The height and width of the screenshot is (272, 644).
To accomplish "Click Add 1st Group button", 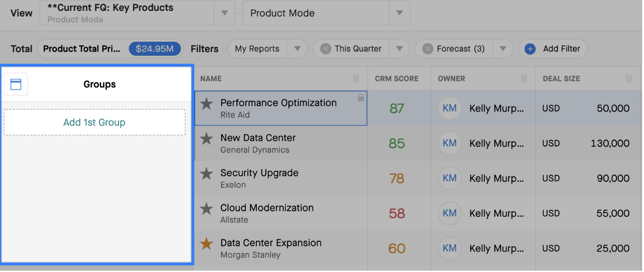I will coord(95,122).
